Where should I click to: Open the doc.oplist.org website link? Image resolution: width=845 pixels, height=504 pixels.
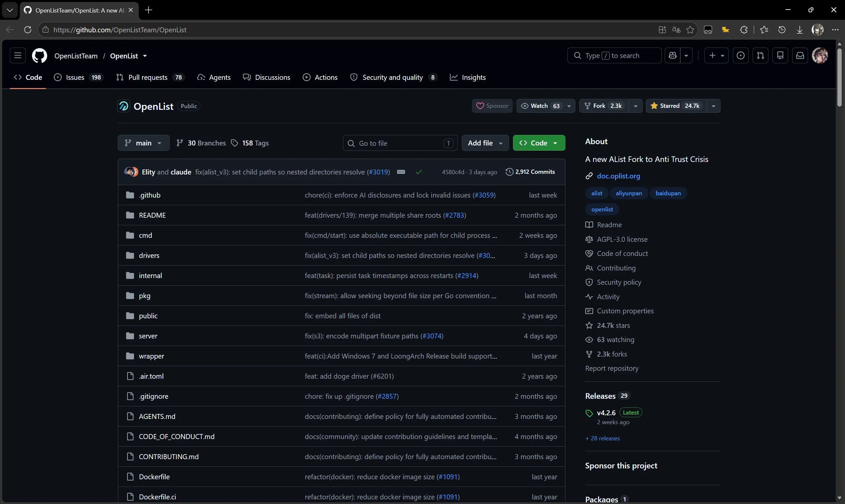[x=618, y=176]
